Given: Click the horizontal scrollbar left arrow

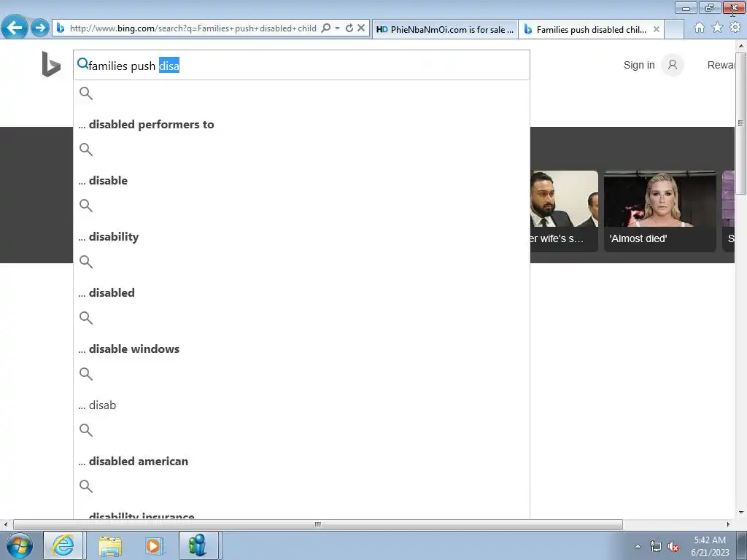Looking at the screenshot, I should [5, 524].
